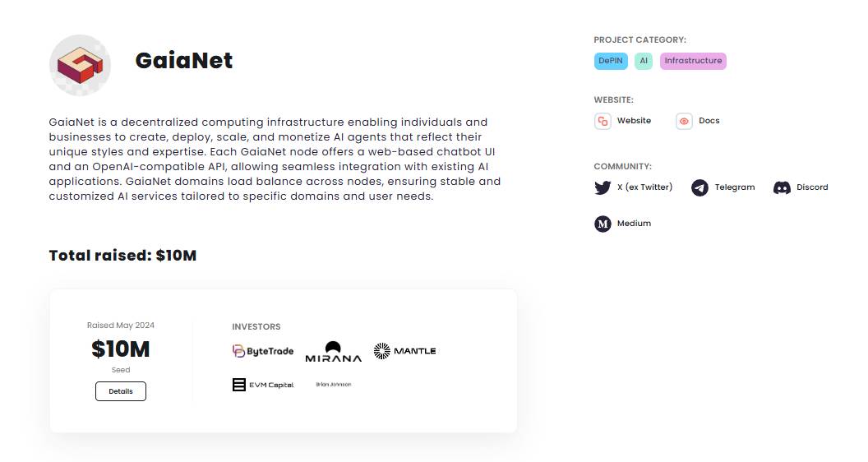Open Details for the seed round
Screen dimensions: 868x462
(121, 391)
